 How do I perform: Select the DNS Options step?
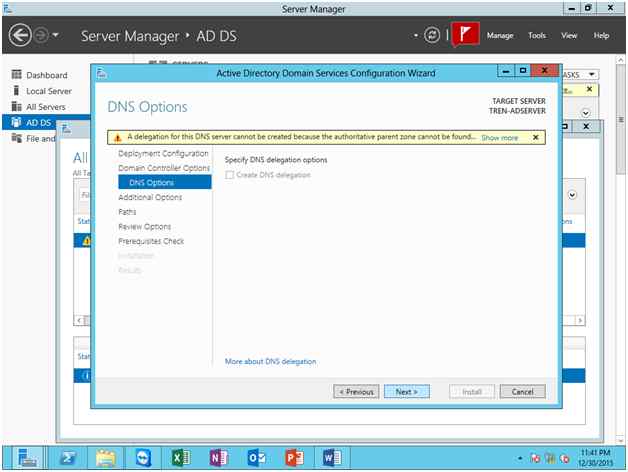tap(165, 182)
